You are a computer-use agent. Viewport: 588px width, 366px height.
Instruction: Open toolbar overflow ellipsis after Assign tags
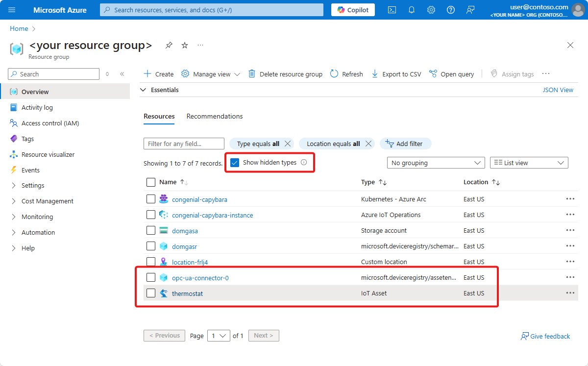(x=546, y=74)
